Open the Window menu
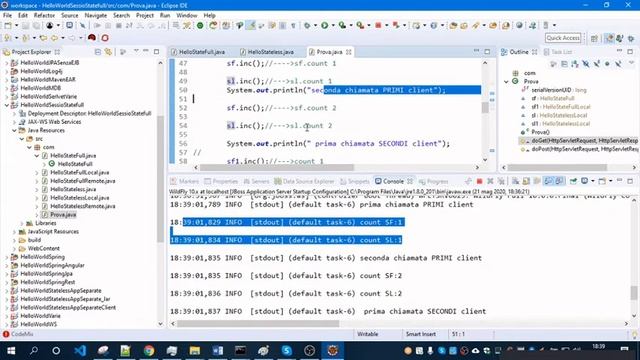This screenshot has height=360, width=640. pos(187,15)
